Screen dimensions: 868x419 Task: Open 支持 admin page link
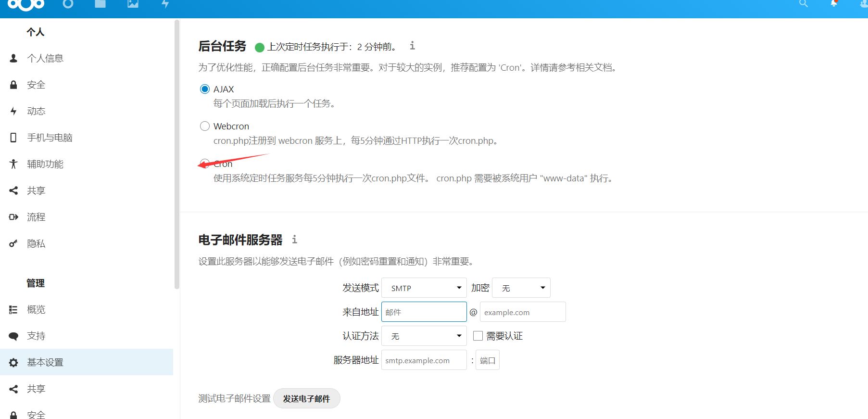(x=36, y=336)
